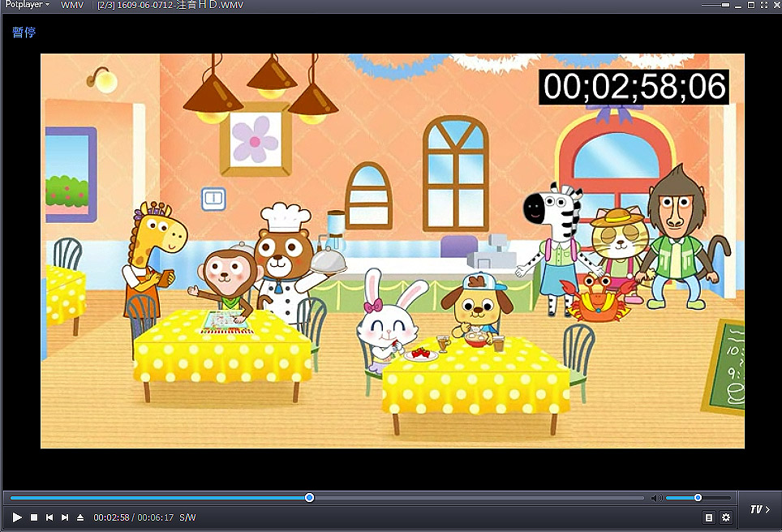Toggle fullscreen with the title bar icon
The image size is (782, 532).
point(764,5)
